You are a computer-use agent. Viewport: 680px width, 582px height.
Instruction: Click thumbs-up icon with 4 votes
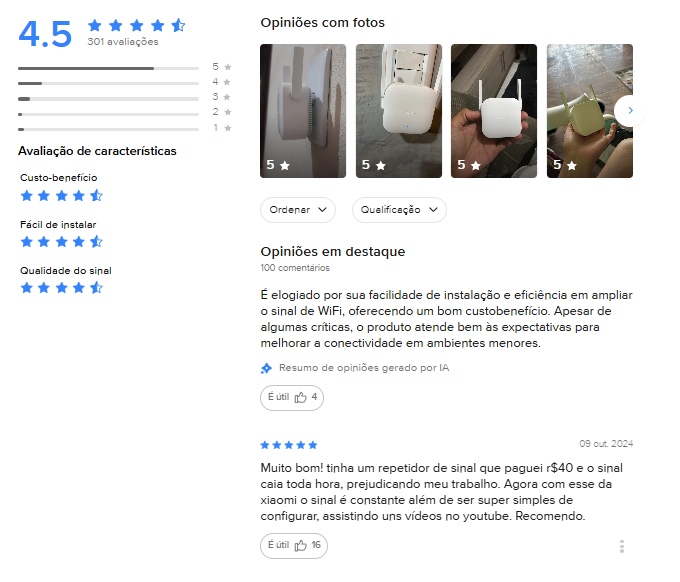301,397
